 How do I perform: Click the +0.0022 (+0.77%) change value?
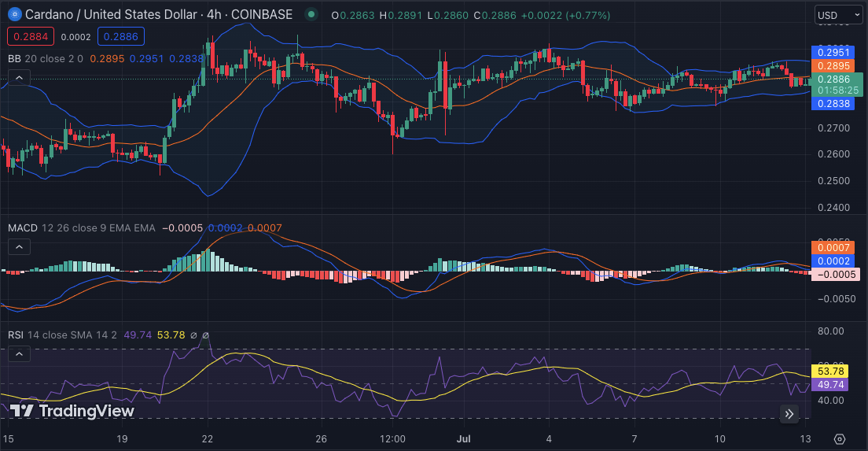pos(566,16)
